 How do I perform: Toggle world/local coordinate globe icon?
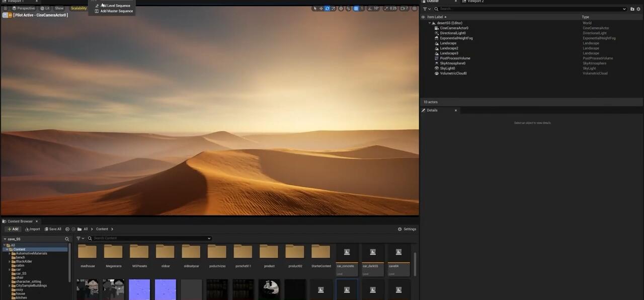(341, 9)
